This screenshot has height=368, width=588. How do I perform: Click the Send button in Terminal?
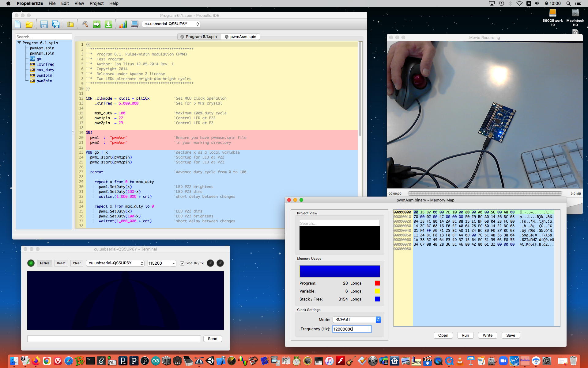coord(213,339)
